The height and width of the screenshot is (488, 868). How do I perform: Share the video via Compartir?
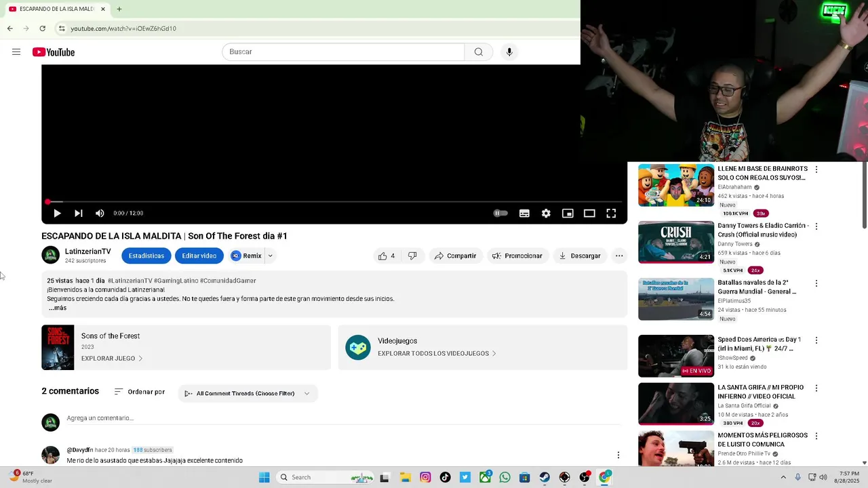[x=455, y=256]
